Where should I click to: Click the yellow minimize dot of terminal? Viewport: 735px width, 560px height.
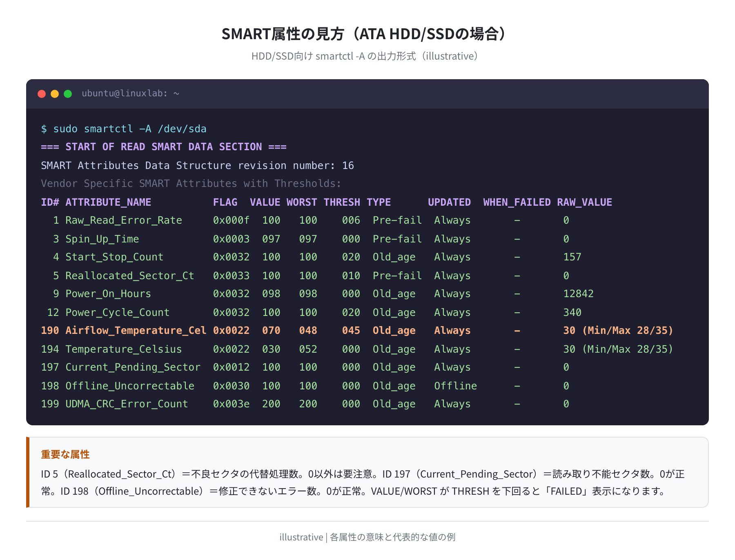coord(55,94)
